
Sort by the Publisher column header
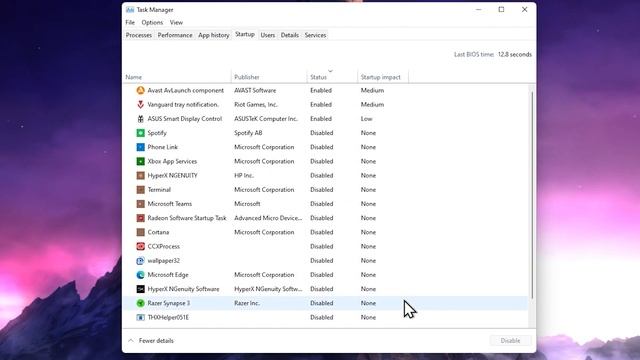(x=269, y=77)
